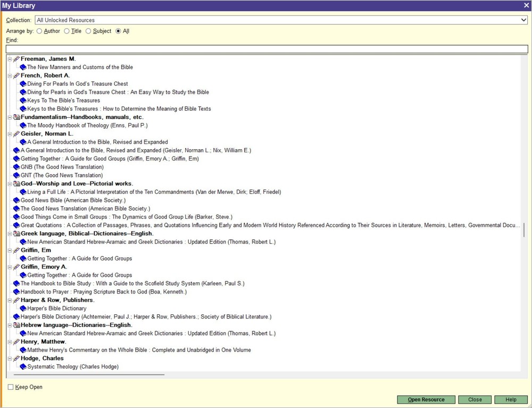Collapse the Greek language, Biblical node
Viewport: 532px width, 408px height.
[x=10, y=234]
